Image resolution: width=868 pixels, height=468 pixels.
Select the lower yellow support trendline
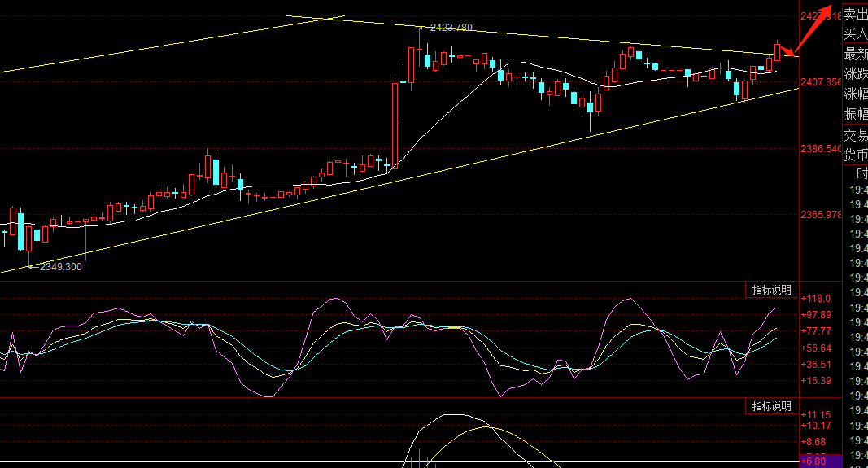click(399, 180)
